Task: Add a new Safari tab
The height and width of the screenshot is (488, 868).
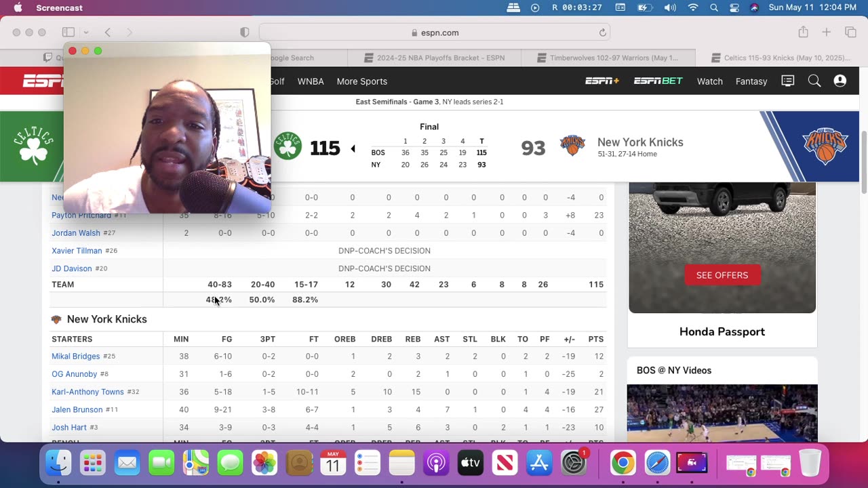Action: pos(826,32)
